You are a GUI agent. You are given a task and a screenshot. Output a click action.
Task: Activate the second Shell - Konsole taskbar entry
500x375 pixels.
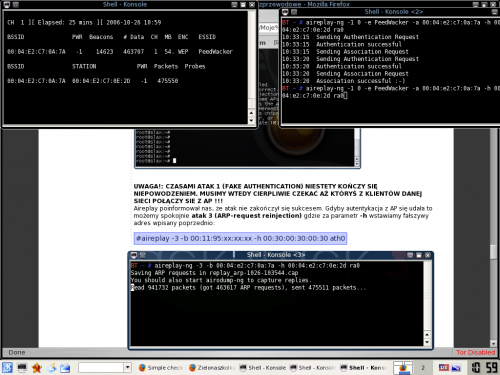(313, 368)
